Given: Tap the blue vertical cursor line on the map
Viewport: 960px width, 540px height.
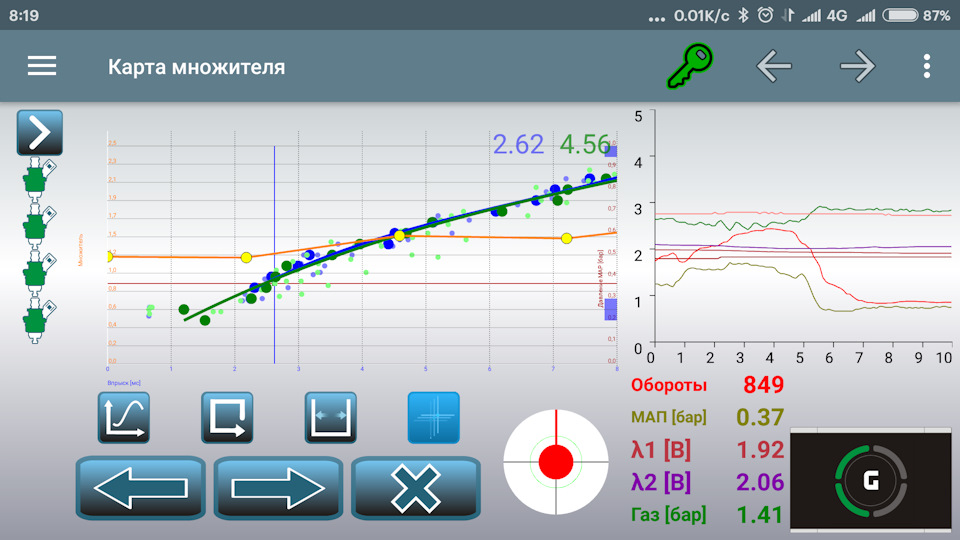Looking at the screenshot, I should [x=274, y=254].
